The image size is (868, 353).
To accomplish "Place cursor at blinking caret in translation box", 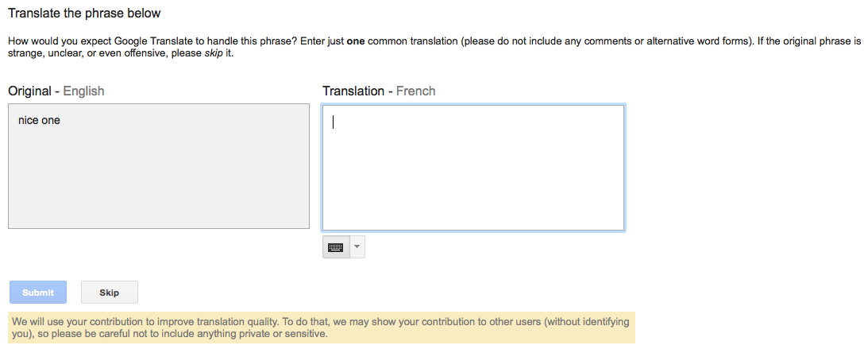I will point(334,122).
